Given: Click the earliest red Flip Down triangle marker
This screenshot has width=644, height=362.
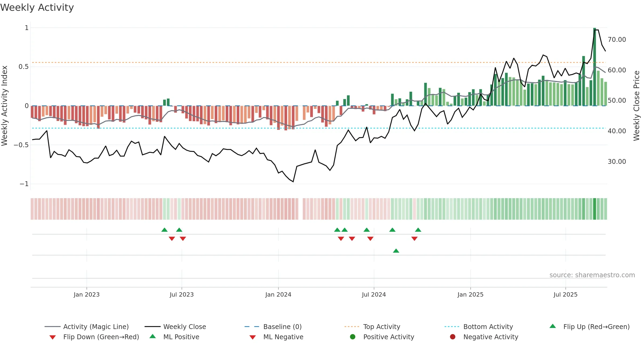Looking at the screenshot, I should pos(172,239).
